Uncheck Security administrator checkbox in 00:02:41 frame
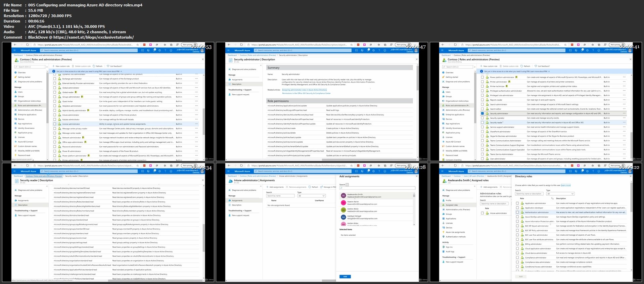Viewport: 644px width, 284px height. pyautogui.click(x=482, y=113)
